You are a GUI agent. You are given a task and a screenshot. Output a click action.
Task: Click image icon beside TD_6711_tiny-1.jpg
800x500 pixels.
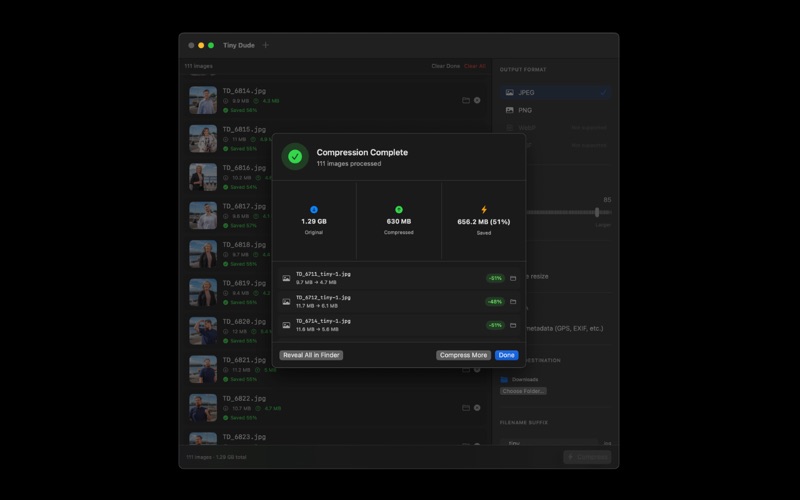click(286, 278)
